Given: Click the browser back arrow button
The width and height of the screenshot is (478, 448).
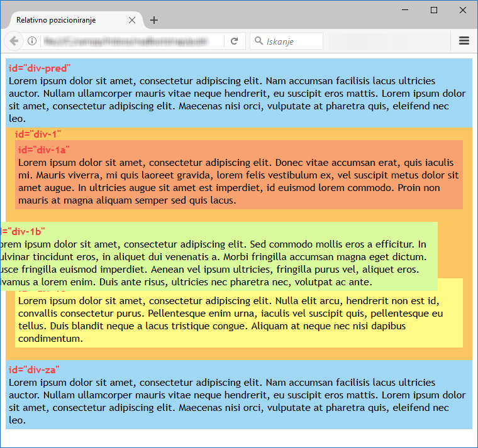Looking at the screenshot, I should (x=14, y=40).
